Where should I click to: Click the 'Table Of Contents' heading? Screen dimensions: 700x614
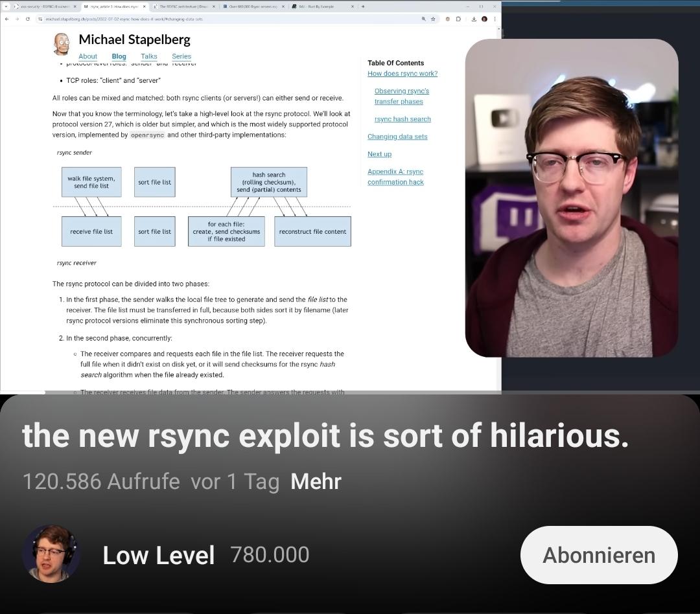click(395, 63)
